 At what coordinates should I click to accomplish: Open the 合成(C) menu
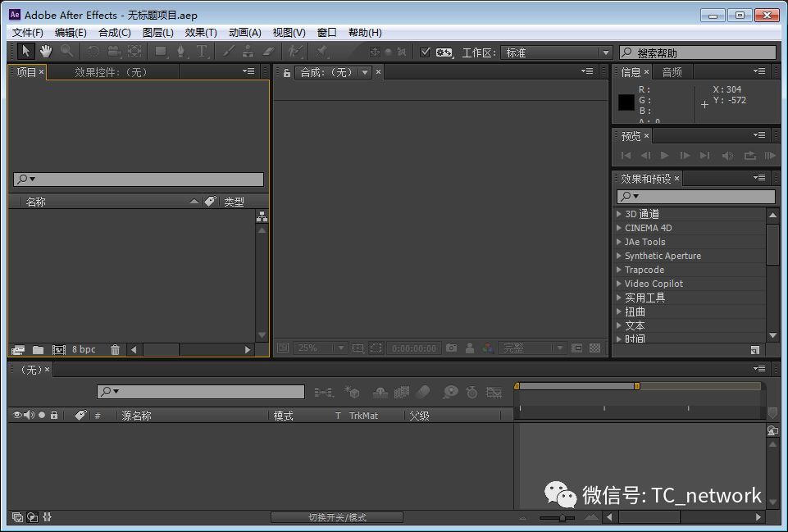click(x=114, y=33)
